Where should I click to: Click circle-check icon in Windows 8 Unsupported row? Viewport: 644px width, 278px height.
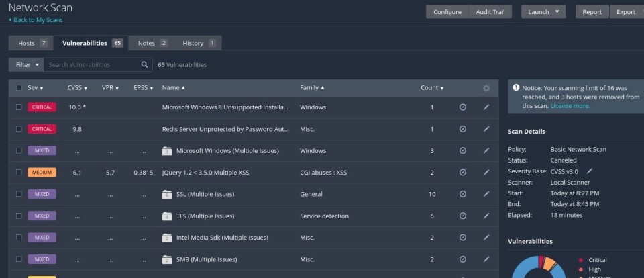pos(462,107)
